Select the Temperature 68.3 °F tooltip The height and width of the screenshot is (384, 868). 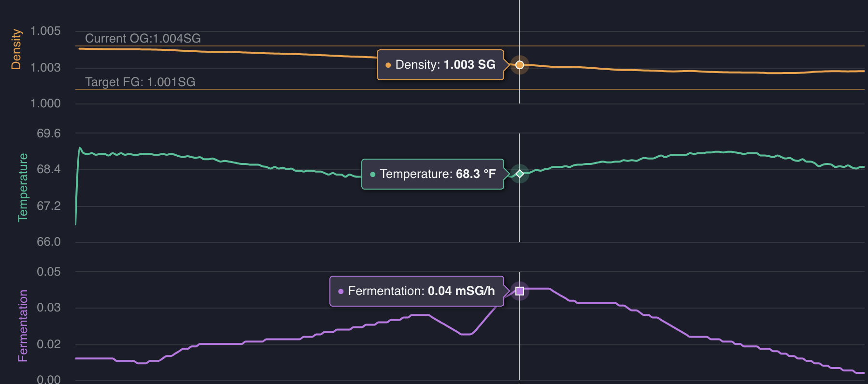[432, 174]
